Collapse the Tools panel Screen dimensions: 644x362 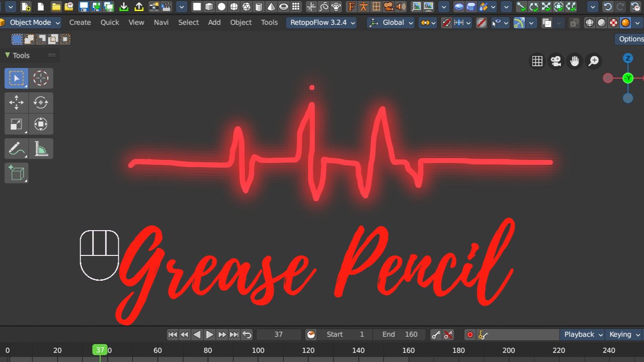(7, 55)
